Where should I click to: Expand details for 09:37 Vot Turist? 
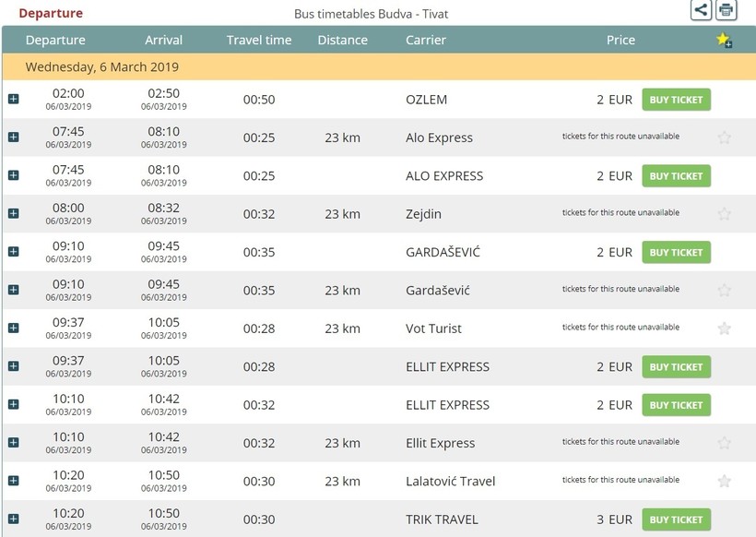(13, 328)
